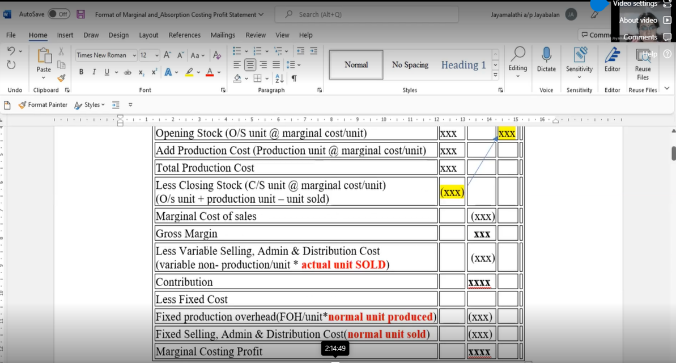
Task: Apply strikethrough formatting
Action: [128, 72]
